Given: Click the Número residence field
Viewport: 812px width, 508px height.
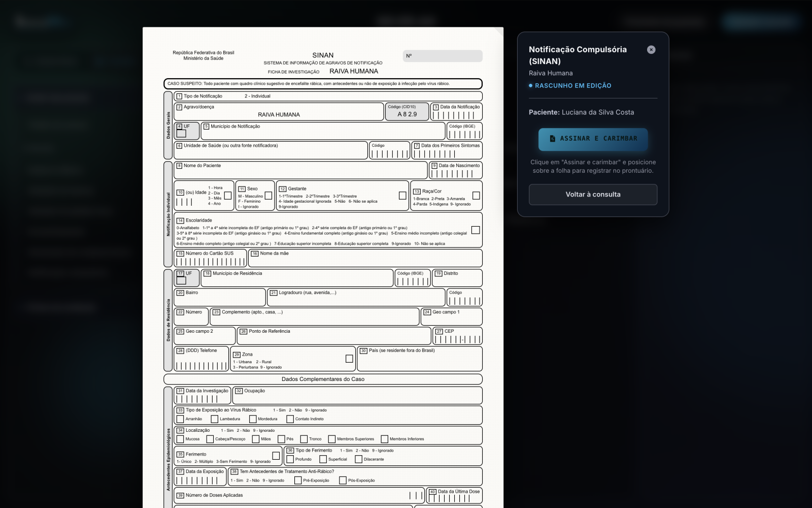Looking at the screenshot, I should tap(191, 316).
